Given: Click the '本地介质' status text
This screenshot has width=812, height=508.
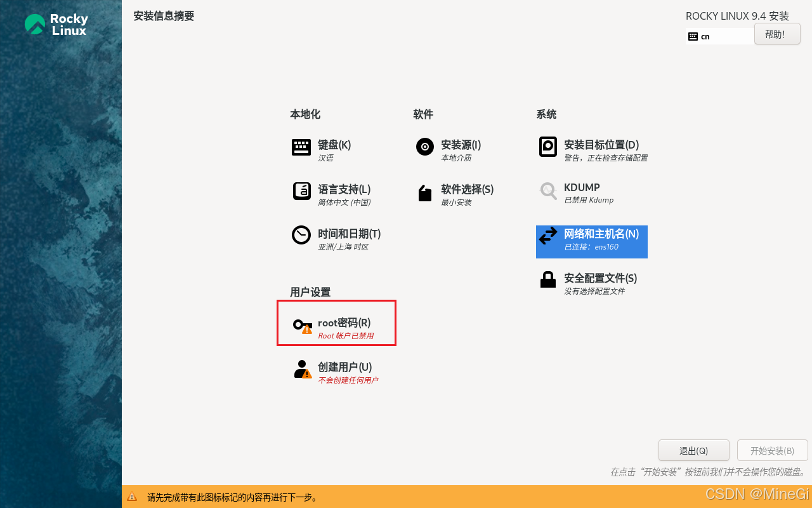Looking at the screenshot, I should coord(456,158).
